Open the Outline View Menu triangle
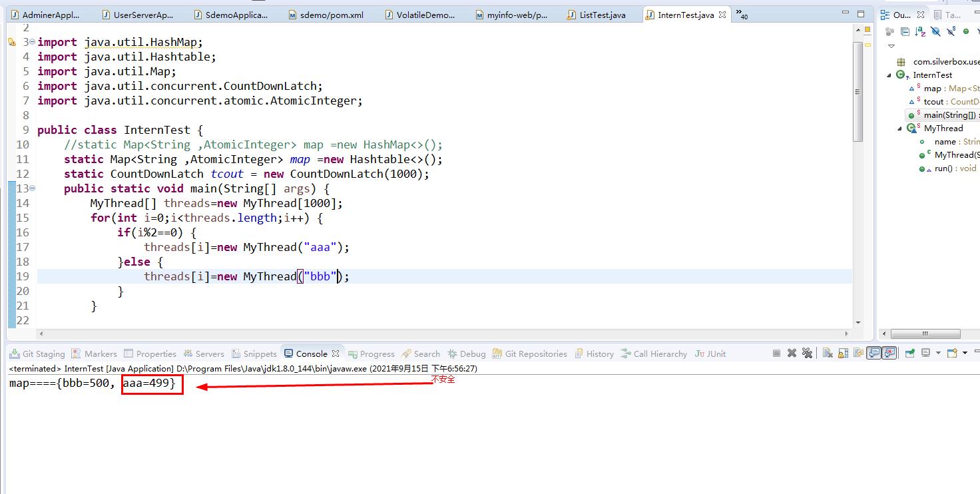Image resolution: width=980 pixels, height=494 pixels. pos(891,46)
